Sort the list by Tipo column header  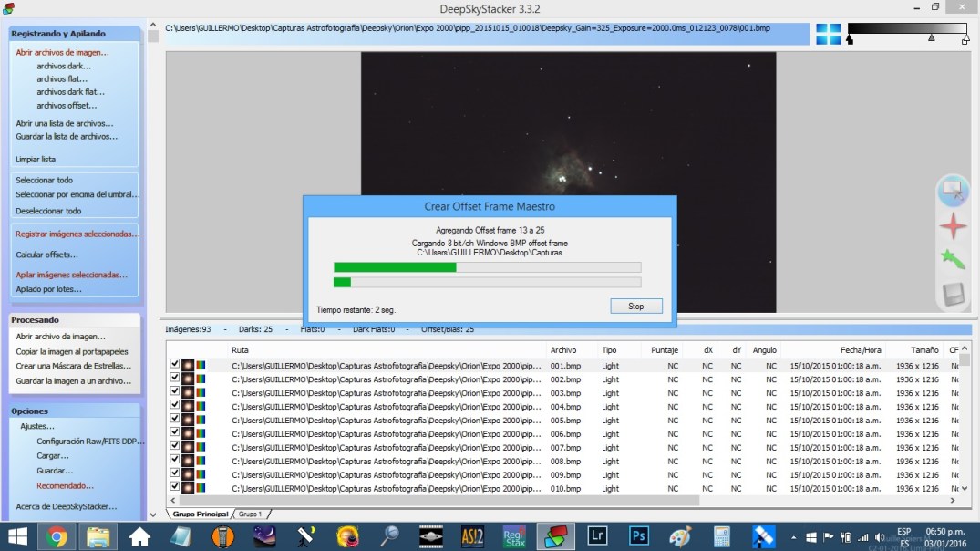tap(609, 350)
